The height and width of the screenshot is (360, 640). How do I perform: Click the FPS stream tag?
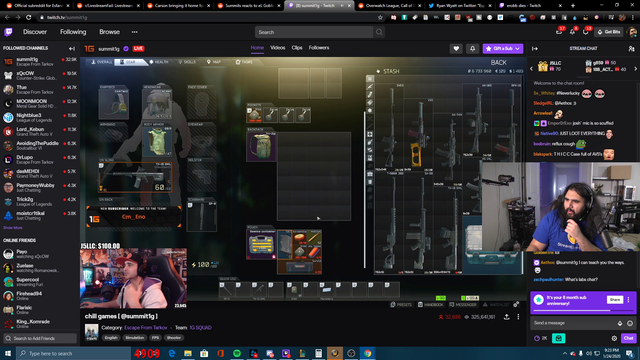(156, 338)
